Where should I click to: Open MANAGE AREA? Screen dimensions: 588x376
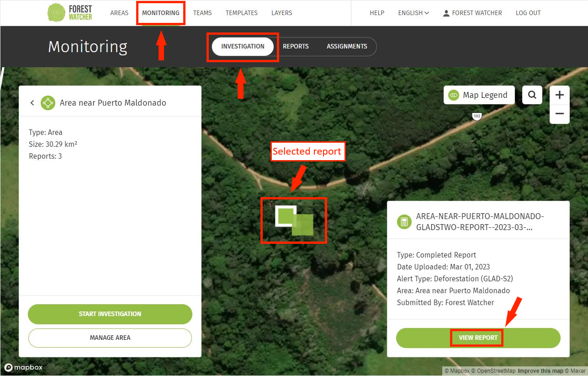point(110,338)
